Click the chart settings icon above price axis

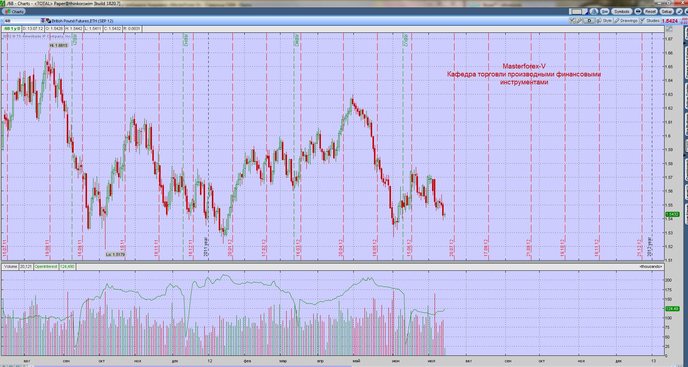point(670,29)
